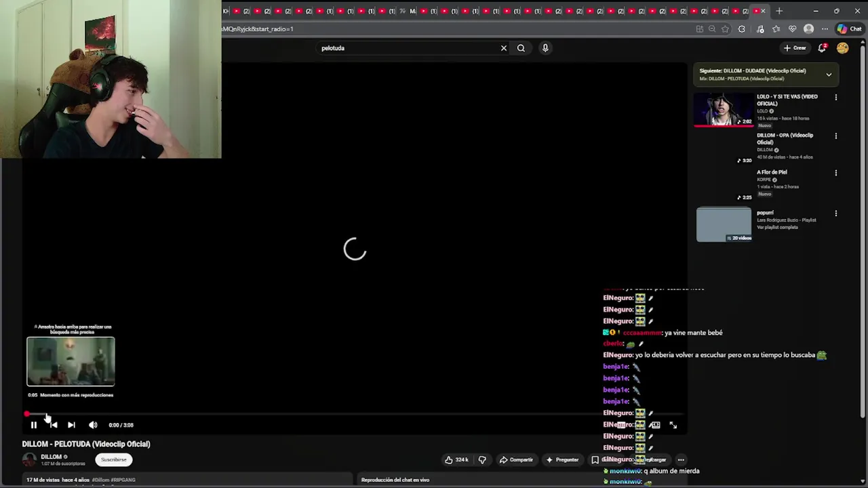Pause the video with the pause button
Screen dimensions: 868x488
[x=33, y=425]
